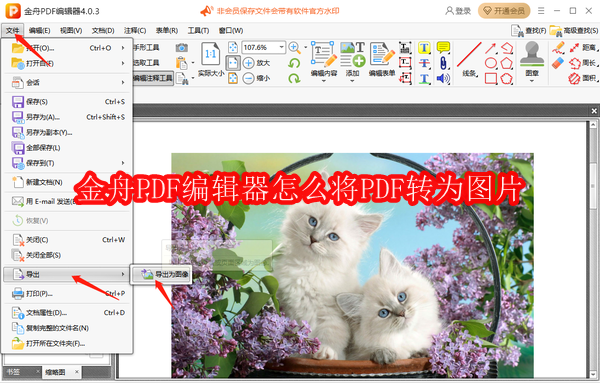Open the 表单(R) menu

coord(167,31)
